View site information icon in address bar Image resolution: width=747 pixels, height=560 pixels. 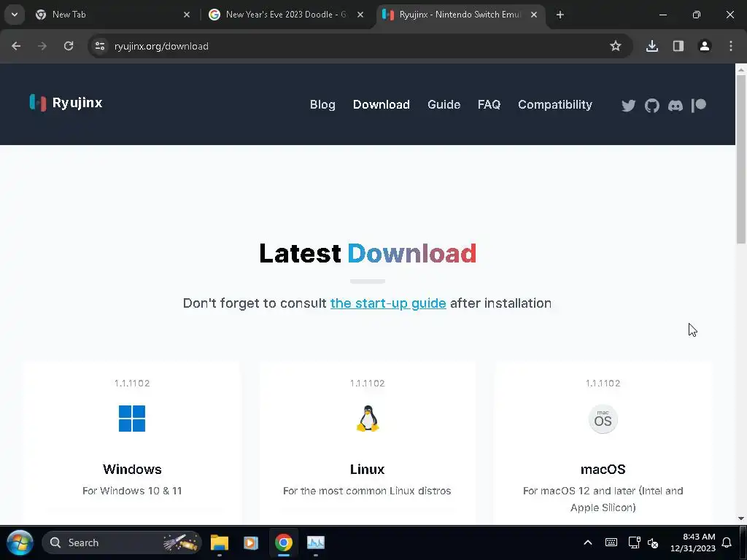[99, 46]
